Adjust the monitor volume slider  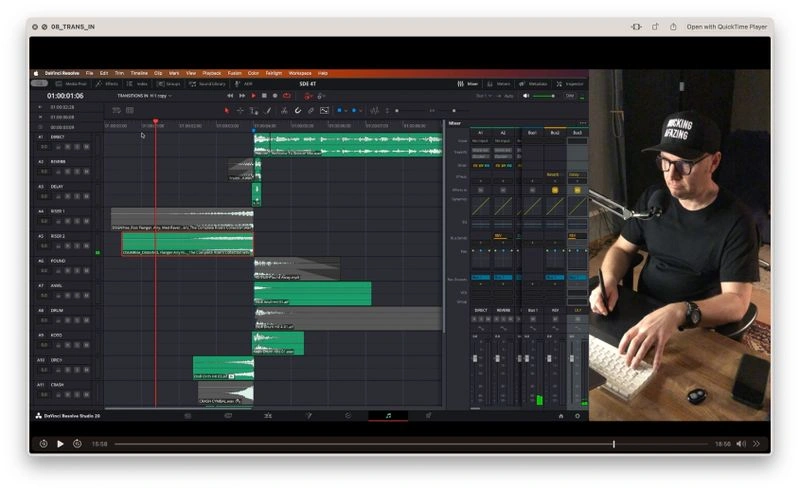544,96
